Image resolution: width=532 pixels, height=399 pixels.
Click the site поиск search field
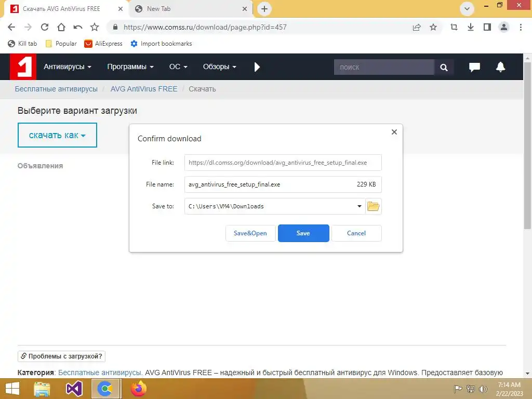click(x=384, y=67)
